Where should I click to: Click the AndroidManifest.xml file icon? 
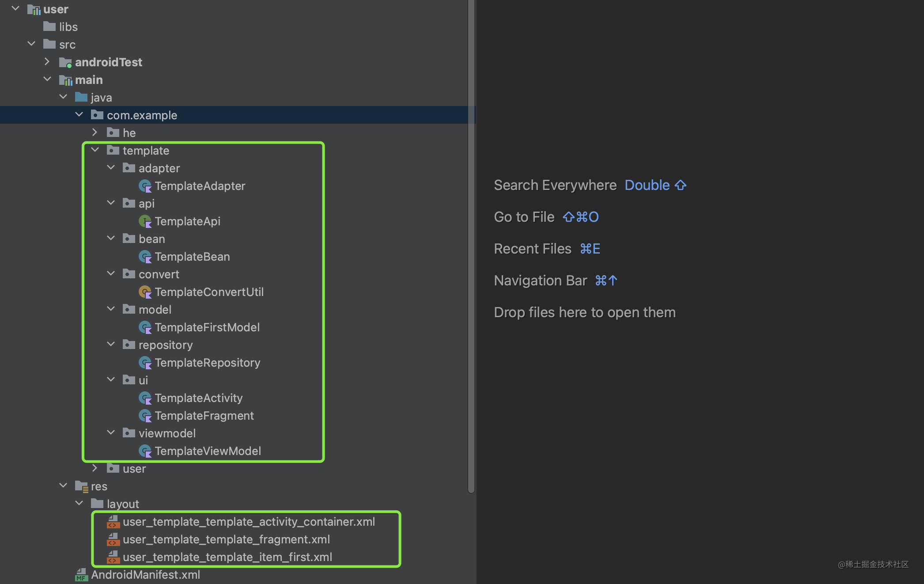click(x=81, y=575)
